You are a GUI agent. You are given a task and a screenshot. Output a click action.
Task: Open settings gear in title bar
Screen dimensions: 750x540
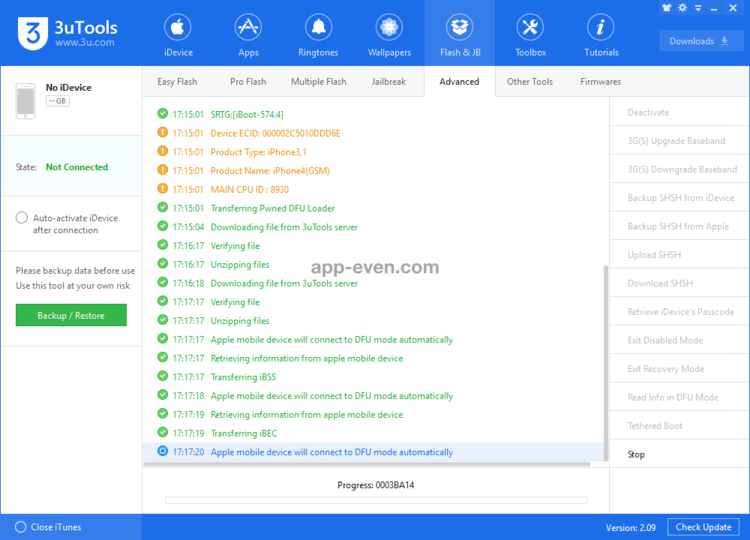(x=683, y=8)
